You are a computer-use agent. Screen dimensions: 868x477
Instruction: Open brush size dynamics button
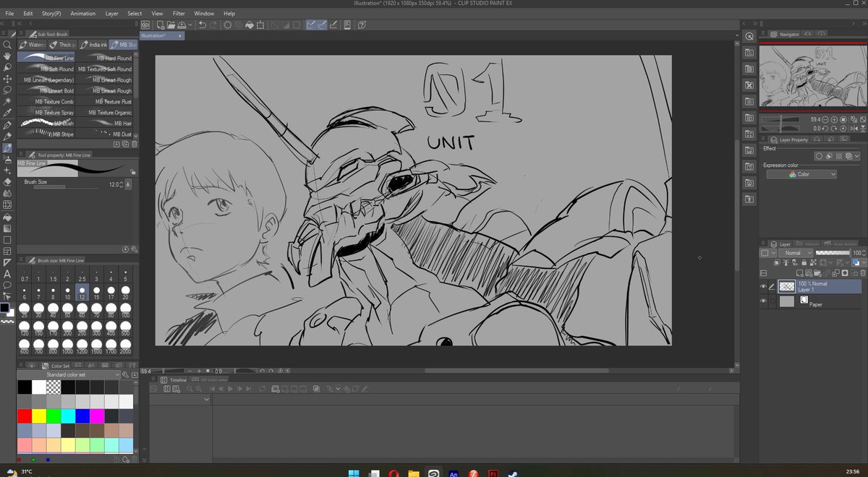coord(128,184)
